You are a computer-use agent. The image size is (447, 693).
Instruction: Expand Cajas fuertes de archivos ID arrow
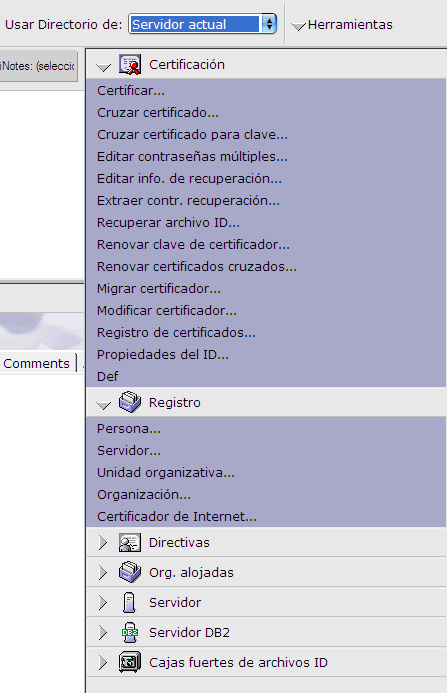point(103,663)
